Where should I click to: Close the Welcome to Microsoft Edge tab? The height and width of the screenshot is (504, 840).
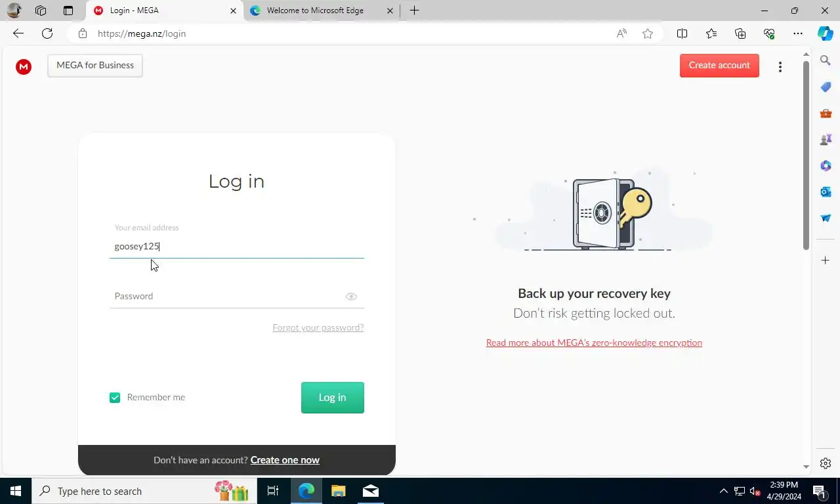[x=390, y=10]
